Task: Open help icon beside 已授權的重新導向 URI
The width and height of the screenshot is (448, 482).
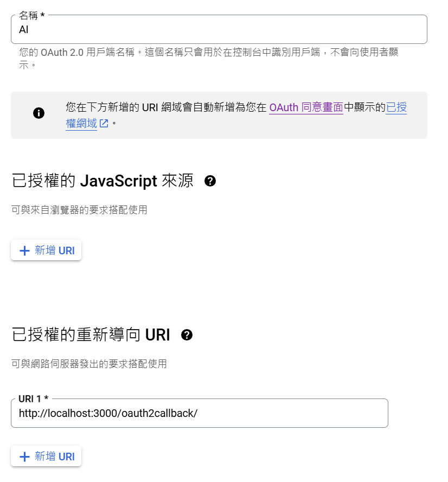Action: pyautogui.click(x=187, y=335)
